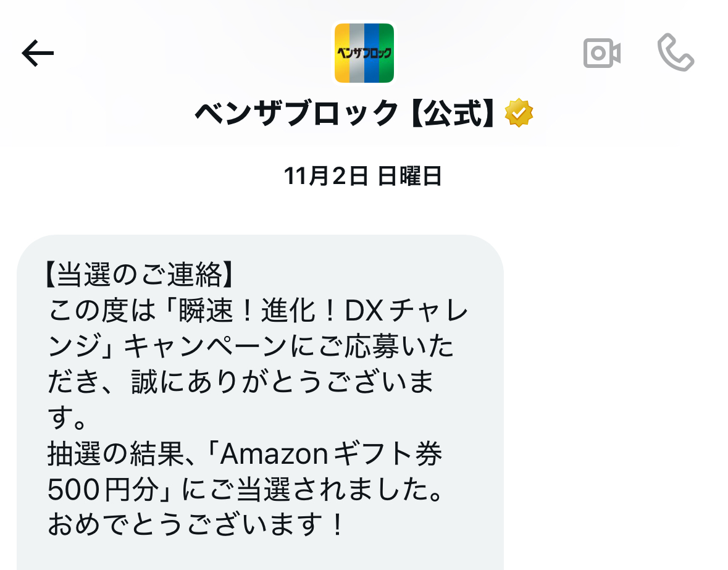
Task: Tap the gold verified badge
Action: (x=519, y=113)
